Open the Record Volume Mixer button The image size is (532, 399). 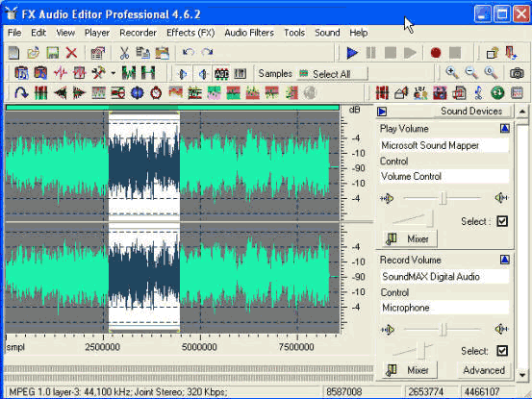click(410, 370)
